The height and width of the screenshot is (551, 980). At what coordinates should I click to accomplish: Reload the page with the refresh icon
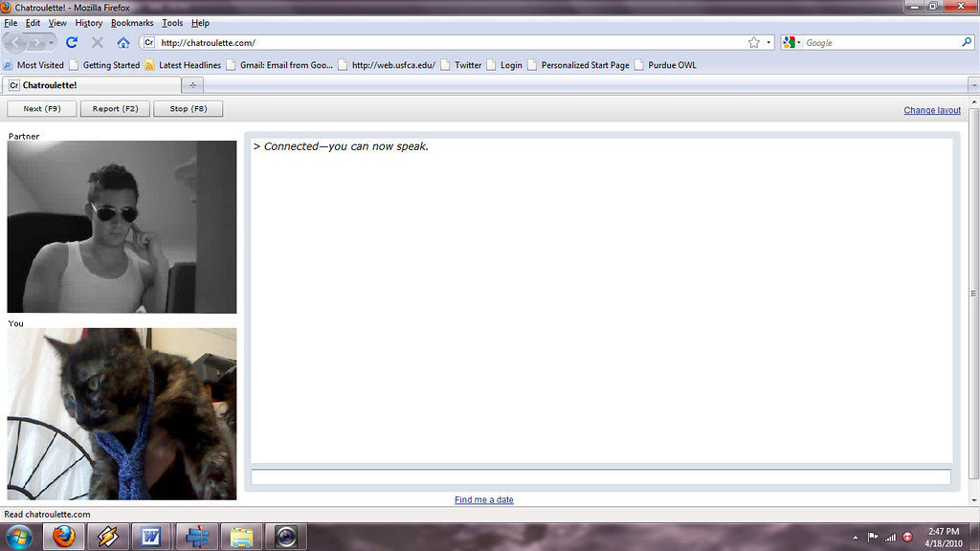pyautogui.click(x=72, y=42)
